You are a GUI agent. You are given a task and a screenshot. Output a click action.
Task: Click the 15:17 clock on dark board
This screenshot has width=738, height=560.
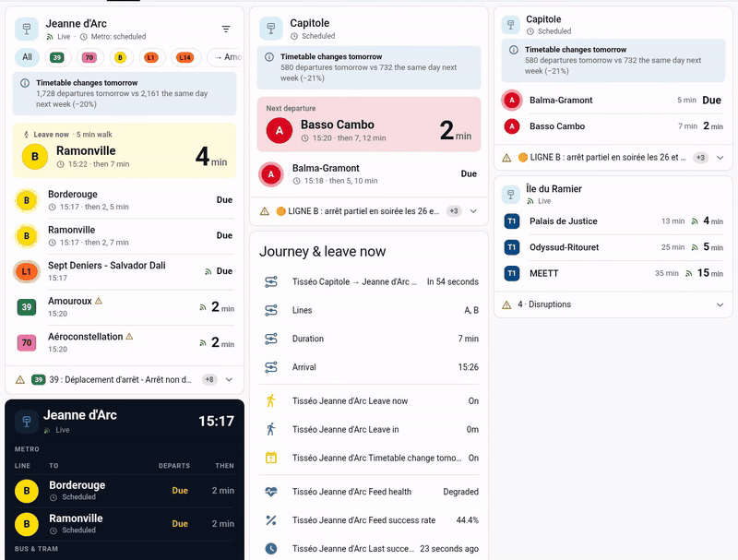pos(216,422)
